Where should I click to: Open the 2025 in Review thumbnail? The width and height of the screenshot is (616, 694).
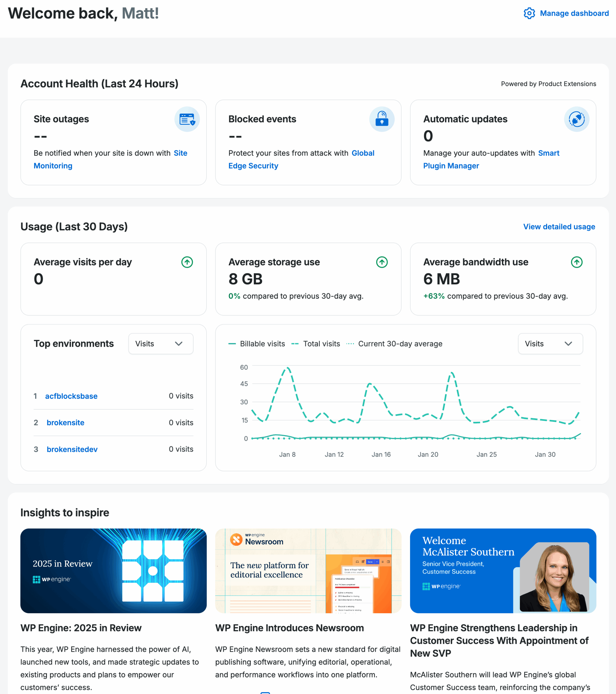[x=113, y=570]
